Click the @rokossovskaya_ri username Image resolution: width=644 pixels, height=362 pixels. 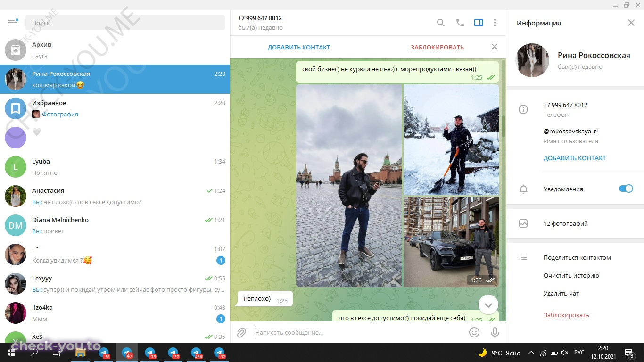[570, 131]
